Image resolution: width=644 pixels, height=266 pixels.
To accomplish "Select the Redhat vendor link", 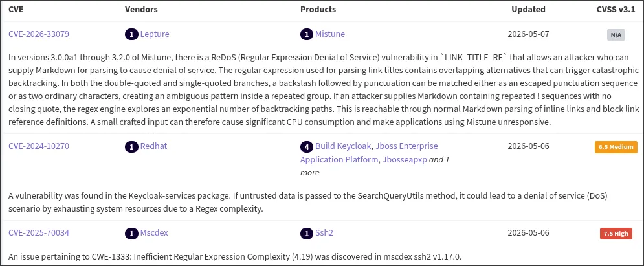I will (x=153, y=146).
